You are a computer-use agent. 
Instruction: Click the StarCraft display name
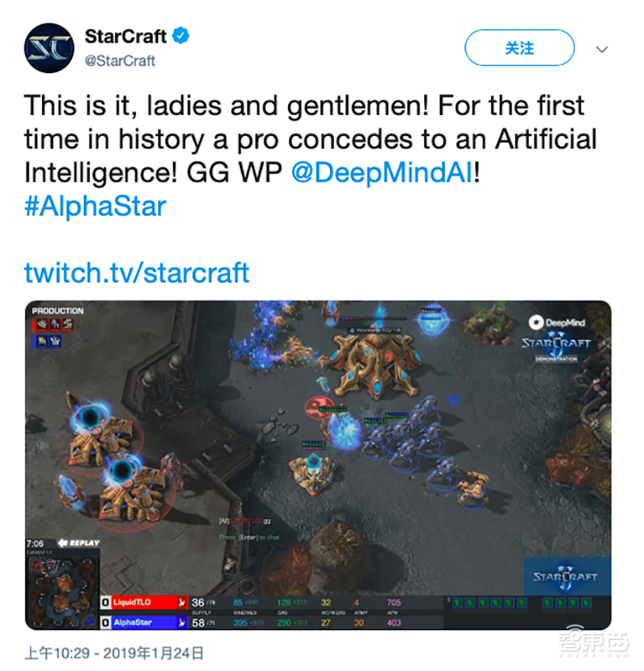[126, 36]
